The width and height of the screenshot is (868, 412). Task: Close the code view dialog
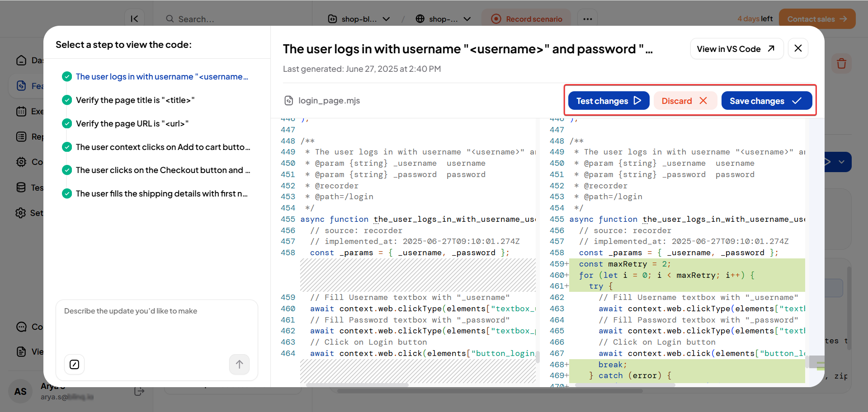[x=798, y=48]
